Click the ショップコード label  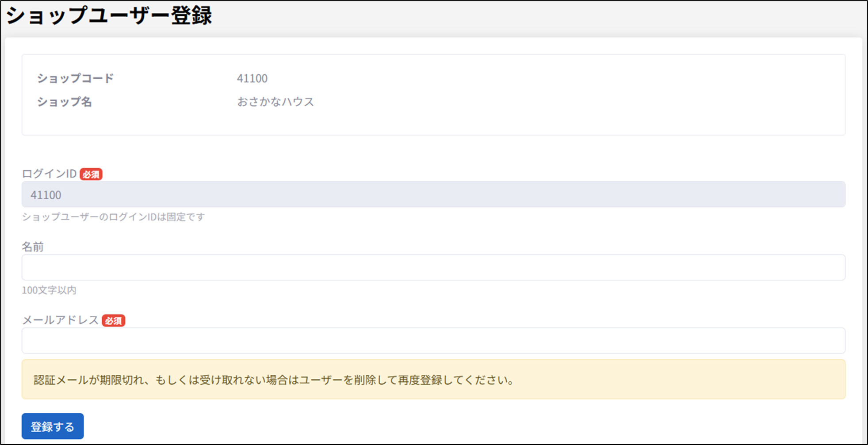75,78
